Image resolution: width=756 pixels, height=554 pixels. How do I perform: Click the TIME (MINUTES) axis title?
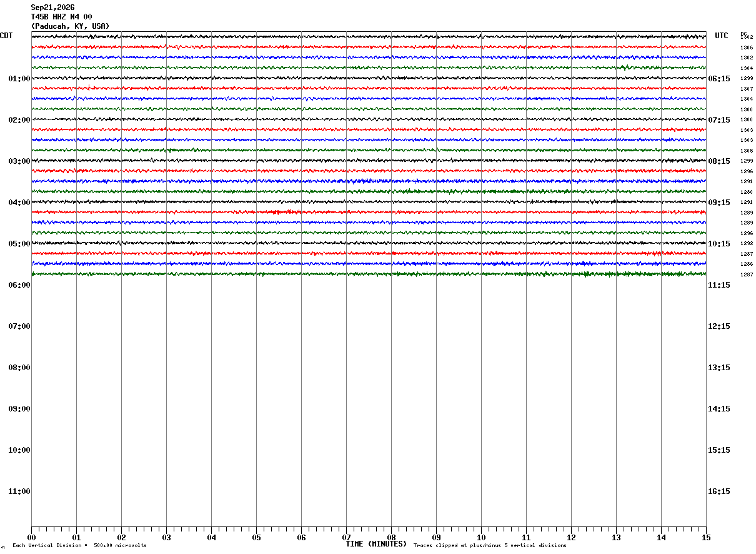click(376, 544)
